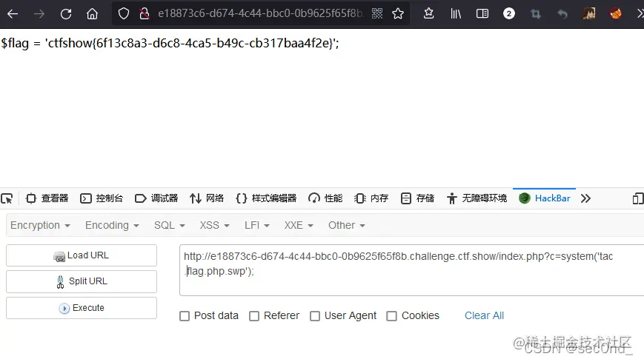
Task: Reload the page with the refresh icon
Action: pos(66,14)
